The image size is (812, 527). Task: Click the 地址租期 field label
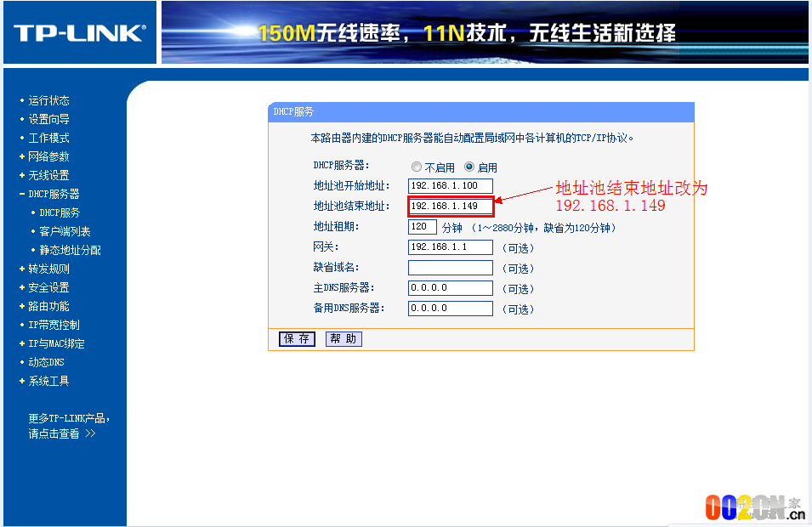336,227
